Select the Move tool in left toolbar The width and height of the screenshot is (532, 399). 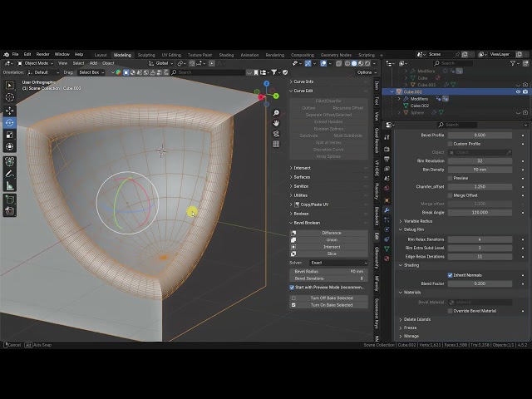[x=9, y=111]
